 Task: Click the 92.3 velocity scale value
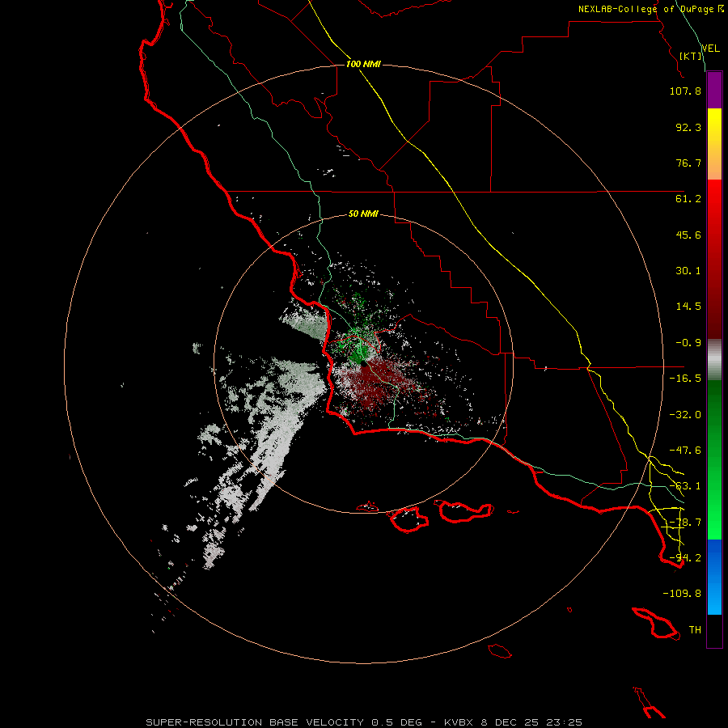pos(688,127)
